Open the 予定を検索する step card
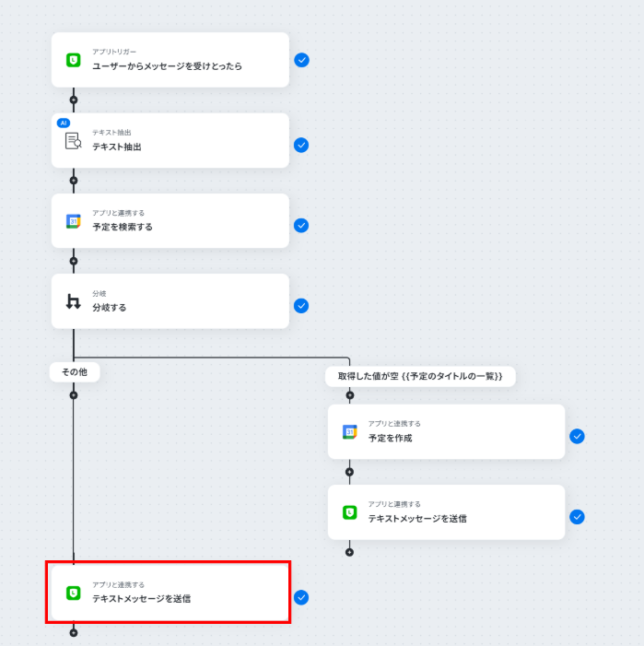The image size is (644, 646). pos(170,221)
